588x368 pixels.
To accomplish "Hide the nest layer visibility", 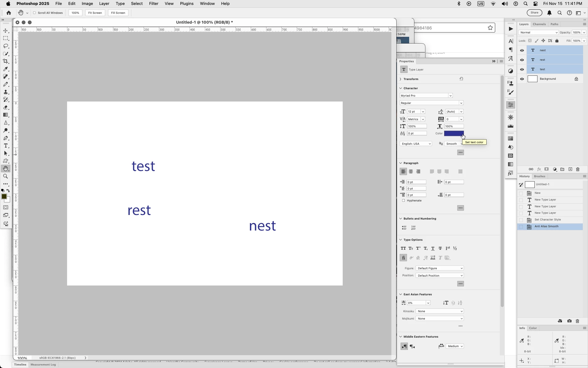I will point(522,50).
